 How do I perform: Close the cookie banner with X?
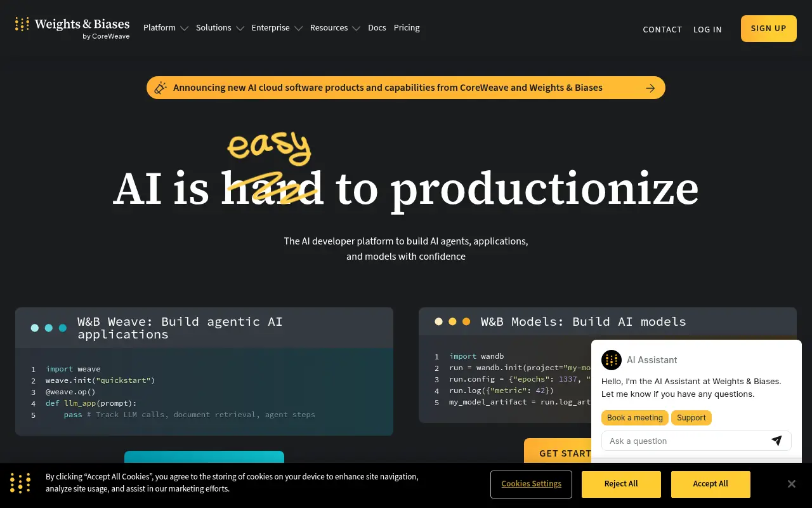click(x=791, y=484)
